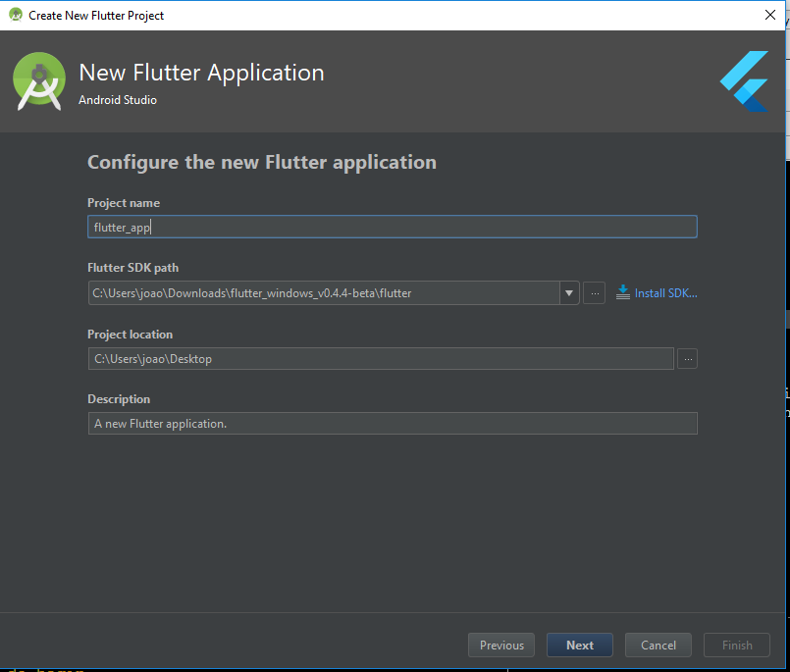Click the 'Android Studio' subtitle text
The width and height of the screenshot is (790, 672).
[118, 100]
